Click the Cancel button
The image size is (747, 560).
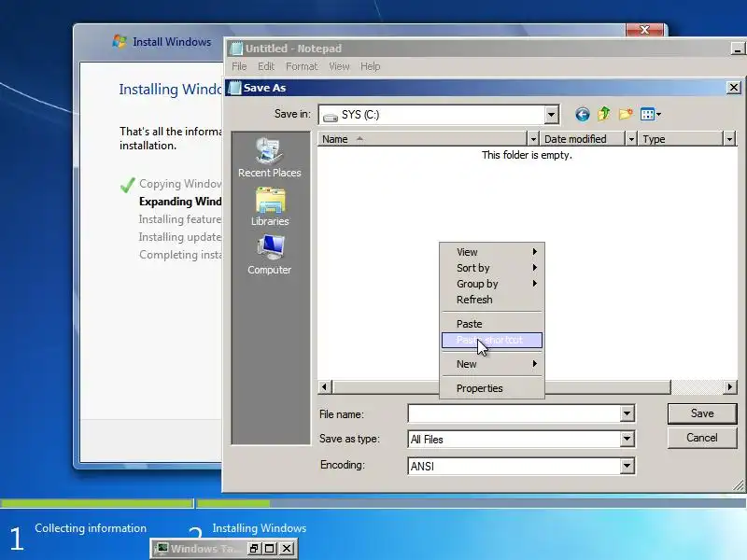(x=702, y=438)
